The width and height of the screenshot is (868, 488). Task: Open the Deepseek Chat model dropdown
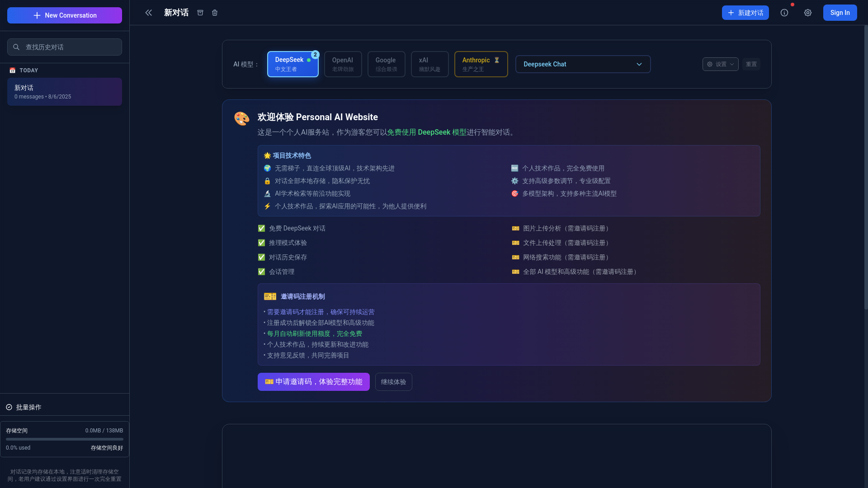583,64
